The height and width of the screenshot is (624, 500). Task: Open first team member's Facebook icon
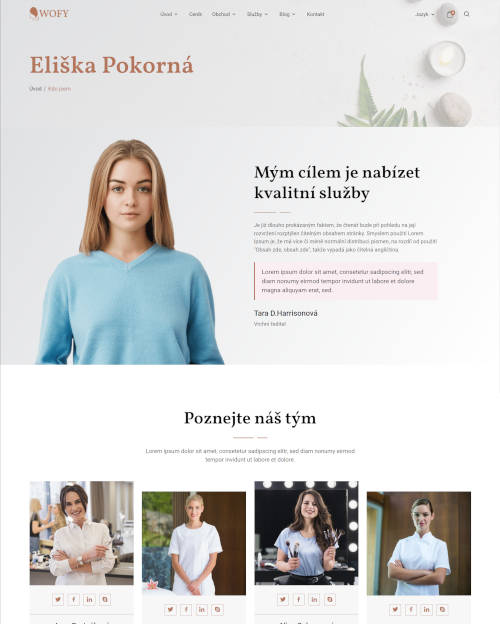click(74, 599)
